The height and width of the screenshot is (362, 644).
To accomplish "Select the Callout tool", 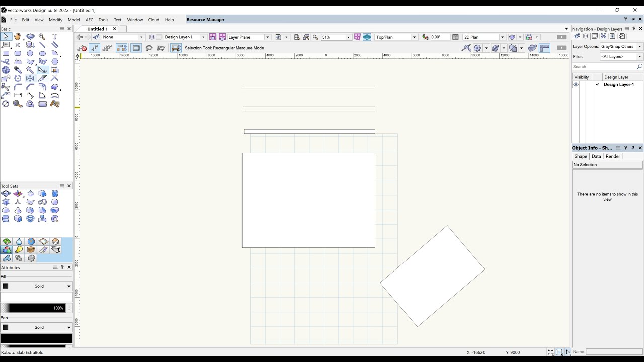I will 6,45.
